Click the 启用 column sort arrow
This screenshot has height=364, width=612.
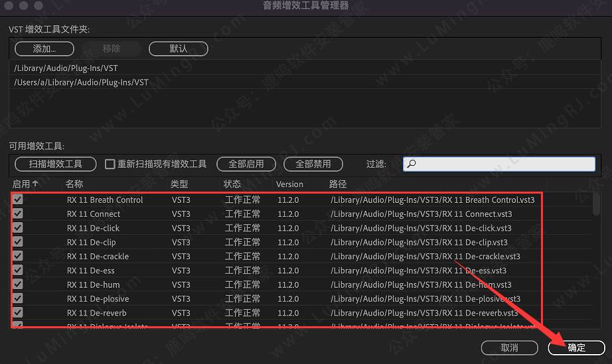click(35, 184)
